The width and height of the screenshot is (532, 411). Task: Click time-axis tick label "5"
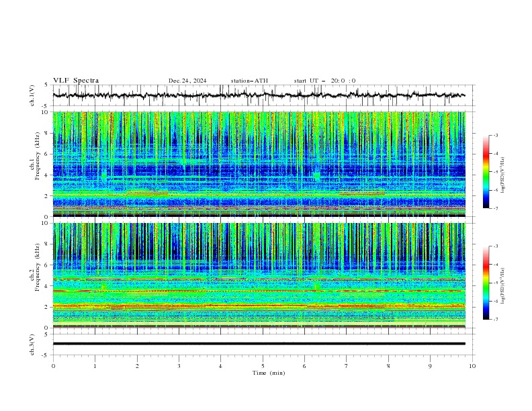point(263,366)
